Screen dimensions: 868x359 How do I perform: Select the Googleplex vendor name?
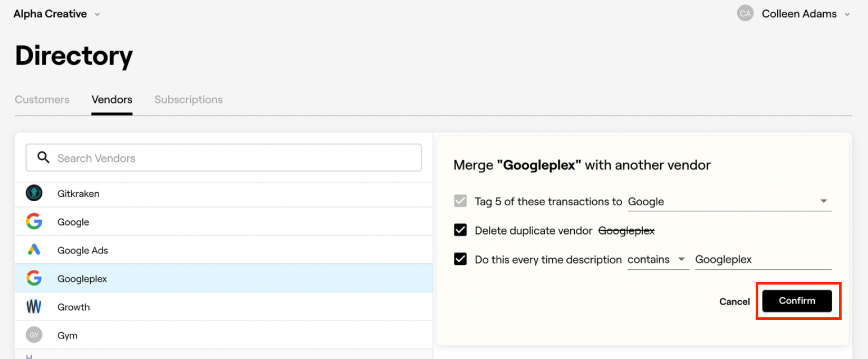pyautogui.click(x=82, y=279)
